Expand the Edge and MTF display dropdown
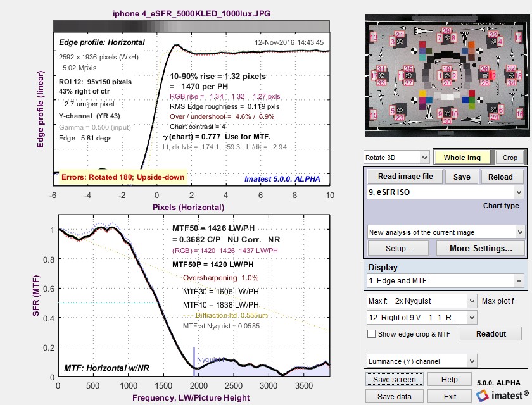This screenshot has height=405, width=532. pos(445,280)
